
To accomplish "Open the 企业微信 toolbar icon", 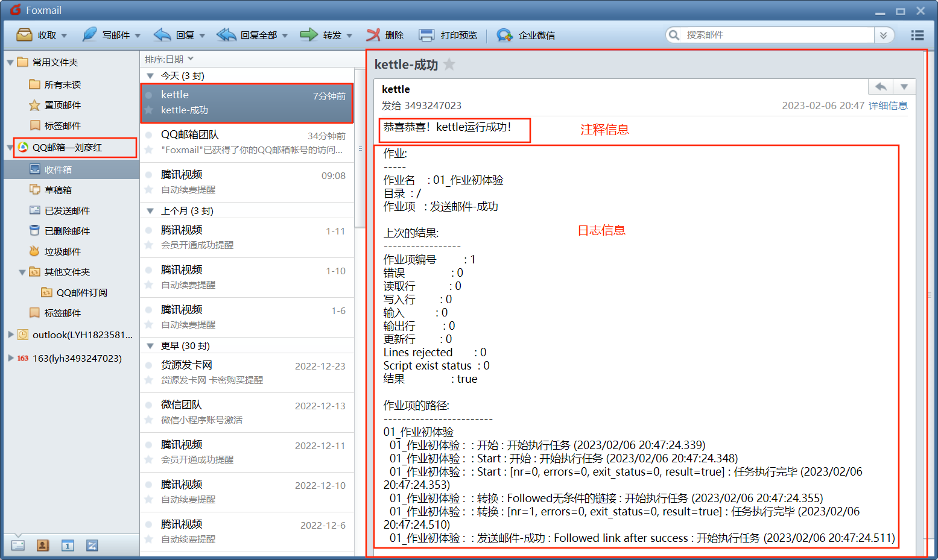I will pyautogui.click(x=504, y=35).
